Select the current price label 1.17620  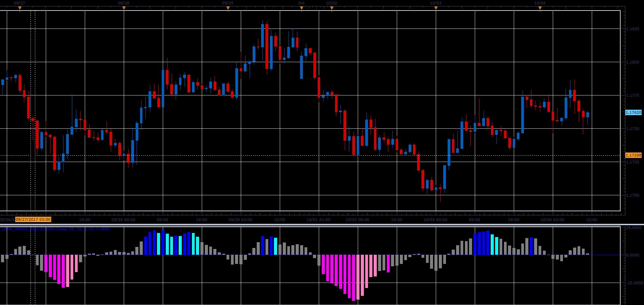click(x=633, y=112)
